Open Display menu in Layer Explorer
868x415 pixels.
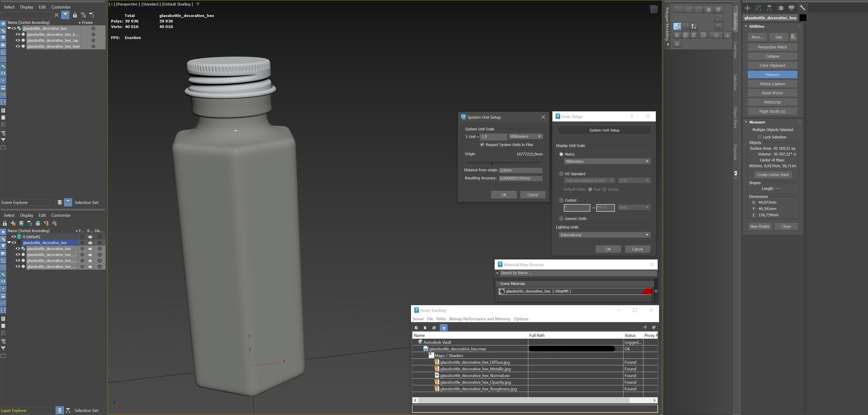point(27,215)
